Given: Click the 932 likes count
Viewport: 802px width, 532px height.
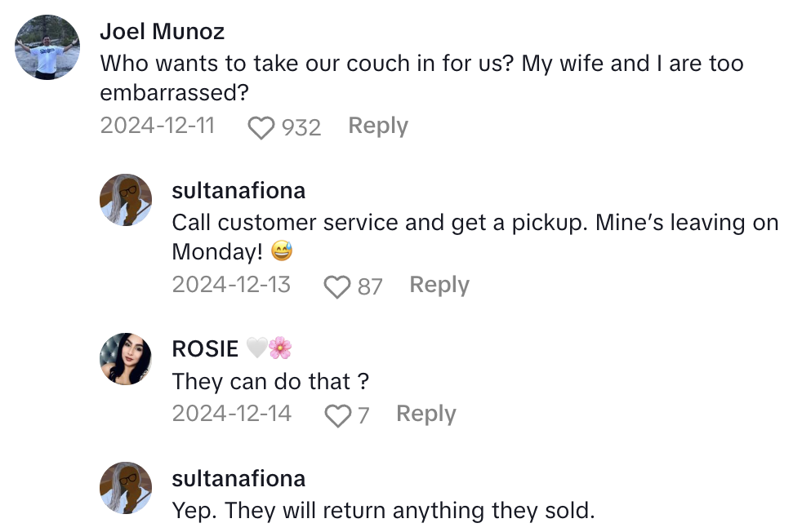Looking at the screenshot, I should (301, 127).
